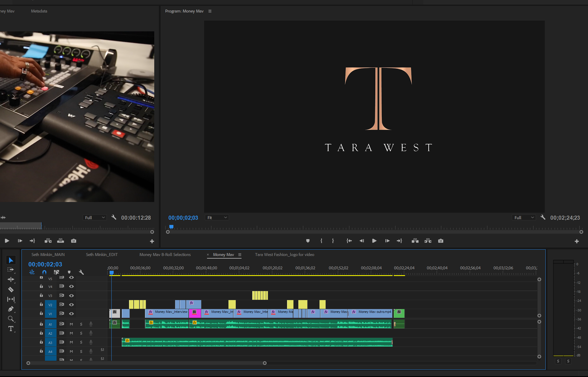The width and height of the screenshot is (588, 377).
Task: Toggle Snap magnet in timeline
Action: click(44, 272)
